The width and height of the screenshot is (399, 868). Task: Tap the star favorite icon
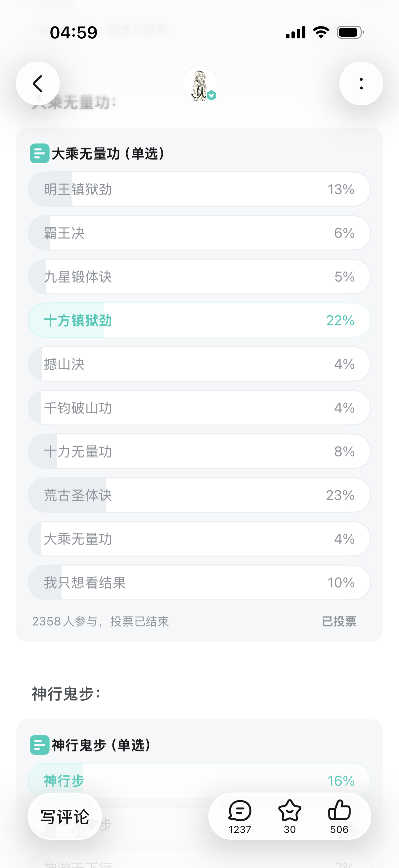[289, 811]
